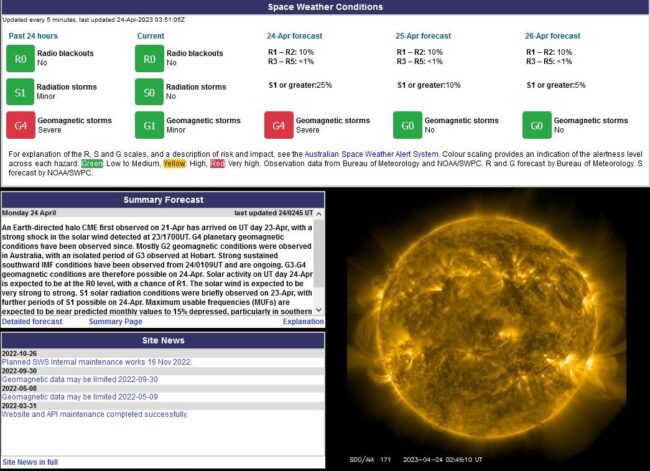This screenshot has height=471, width=650.
Task: Click the 24-Apr forecast red G4 badge
Action: 279,125
